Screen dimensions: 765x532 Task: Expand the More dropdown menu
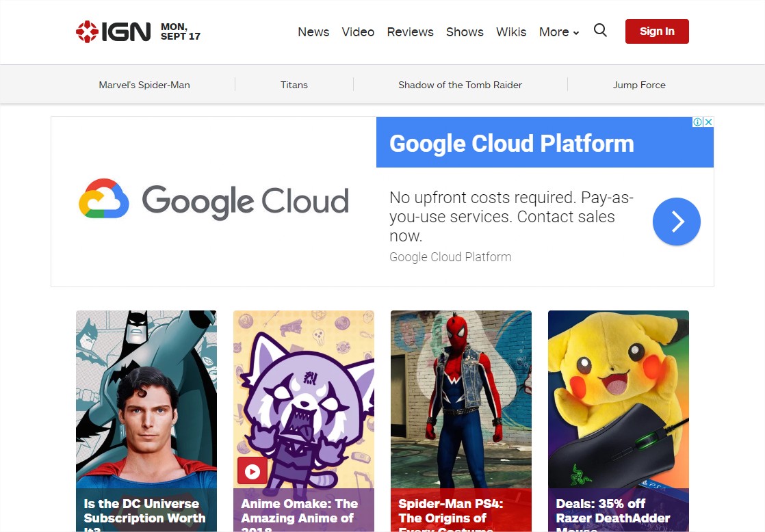[558, 32]
